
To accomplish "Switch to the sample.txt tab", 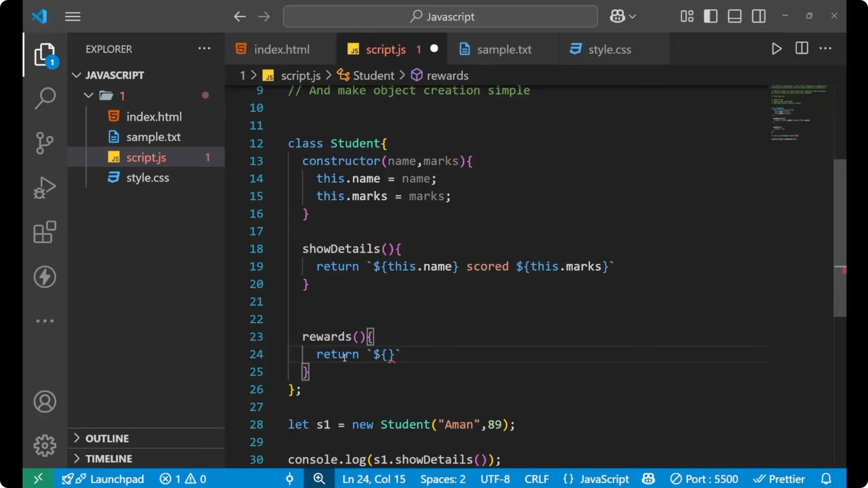I will pyautogui.click(x=505, y=49).
